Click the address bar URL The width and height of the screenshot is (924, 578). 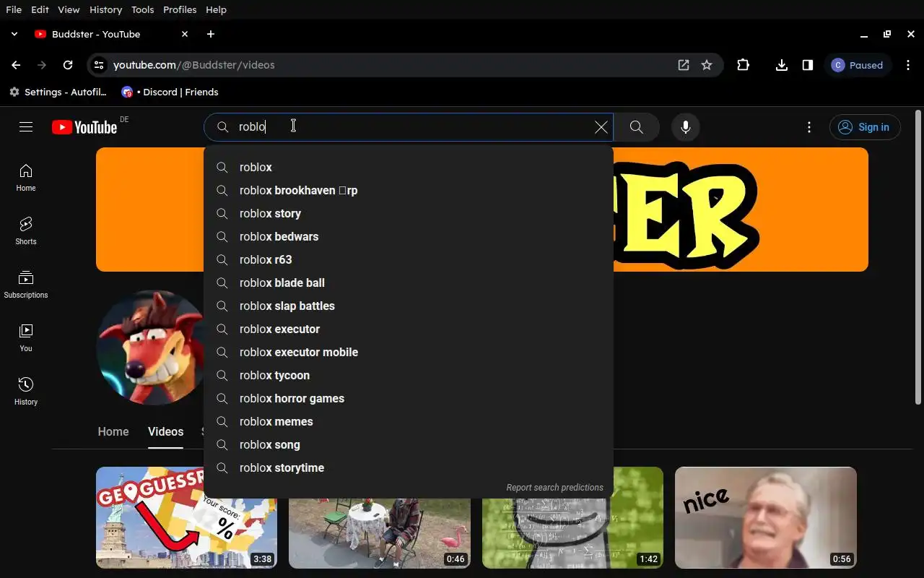[x=194, y=65]
